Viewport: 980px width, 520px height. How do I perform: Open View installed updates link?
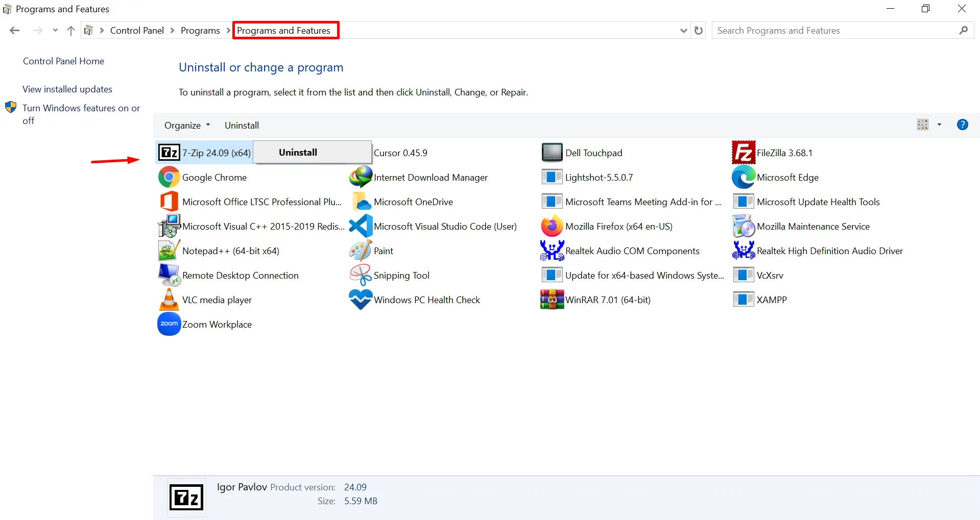point(67,89)
